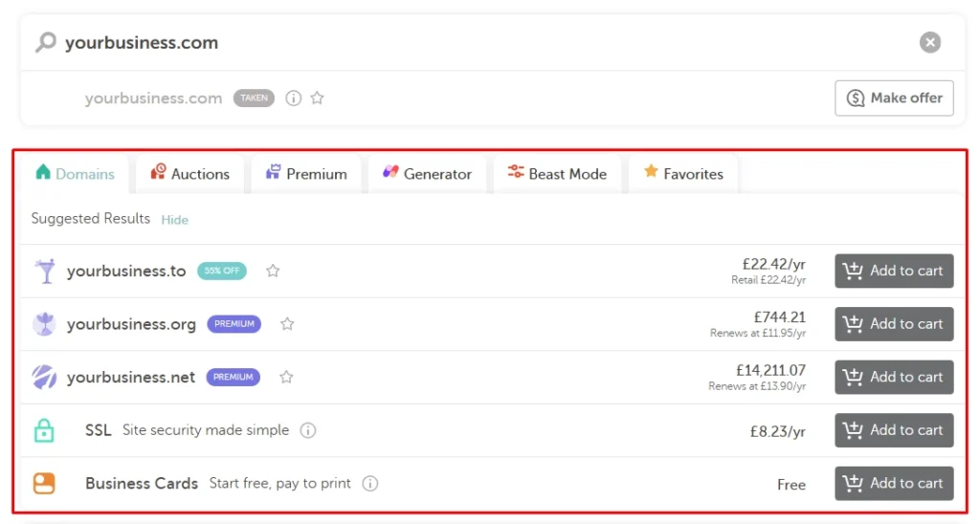This screenshot has width=980, height=524.
Task: Clear the yourbusiness.com search field
Action: pyautogui.click(x=929, y=42)
